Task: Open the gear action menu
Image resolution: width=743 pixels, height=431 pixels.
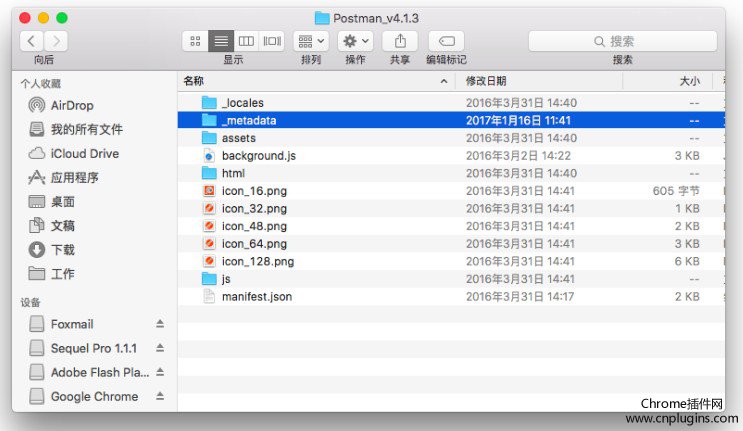Action: (x=355, y=41)
